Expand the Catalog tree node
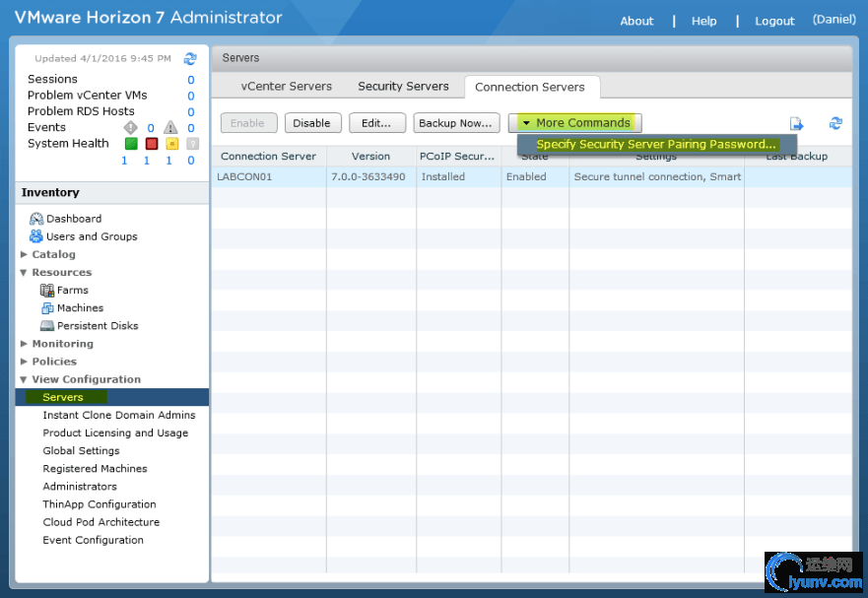 tap(24, 254)
